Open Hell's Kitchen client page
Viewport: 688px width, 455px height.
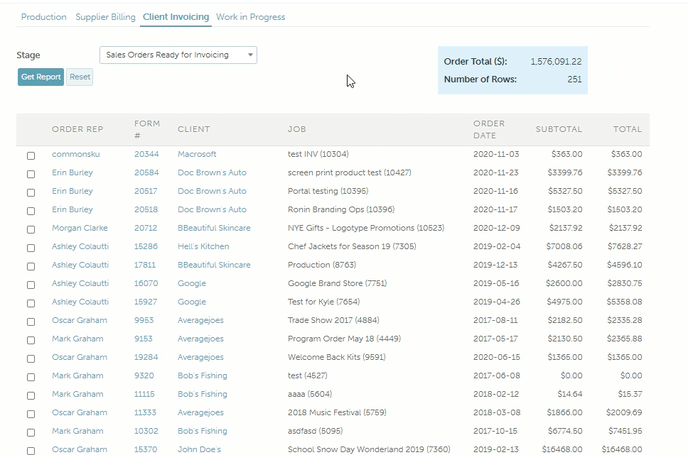206,246
